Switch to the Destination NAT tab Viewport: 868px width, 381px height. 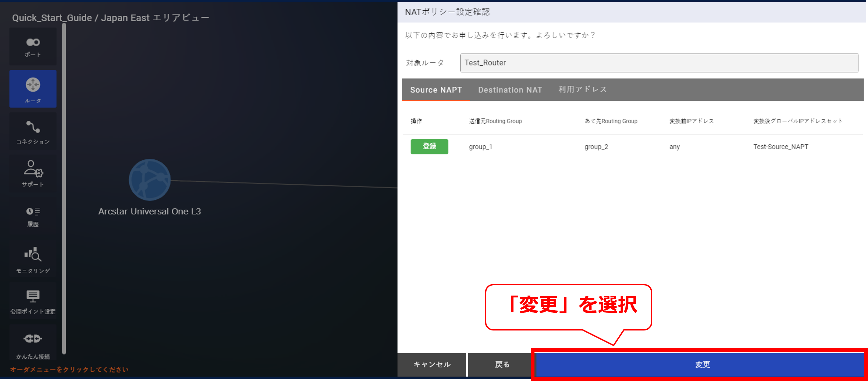(510, 90)
